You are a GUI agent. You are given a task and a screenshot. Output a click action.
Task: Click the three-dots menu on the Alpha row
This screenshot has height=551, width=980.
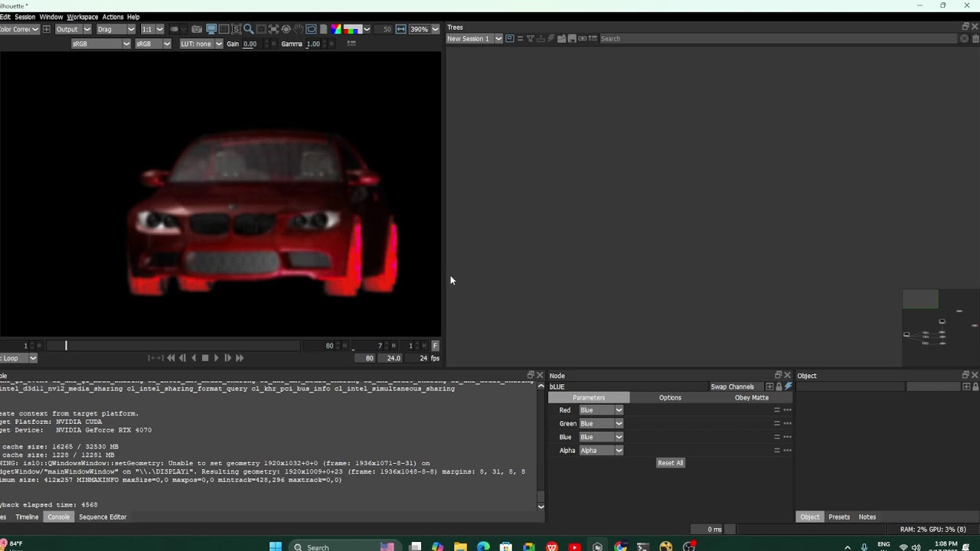[787, 451]
